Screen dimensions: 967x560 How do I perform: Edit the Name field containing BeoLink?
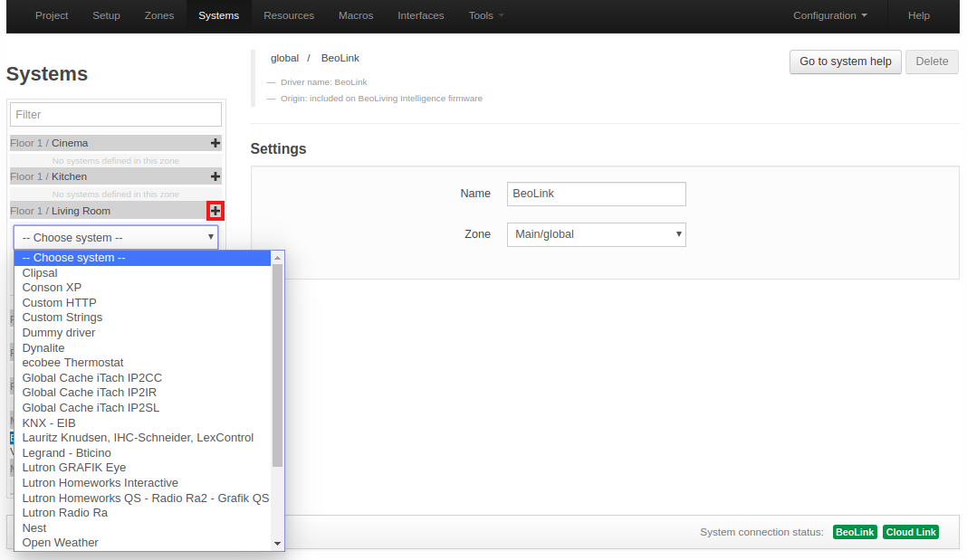coord(597,194)
